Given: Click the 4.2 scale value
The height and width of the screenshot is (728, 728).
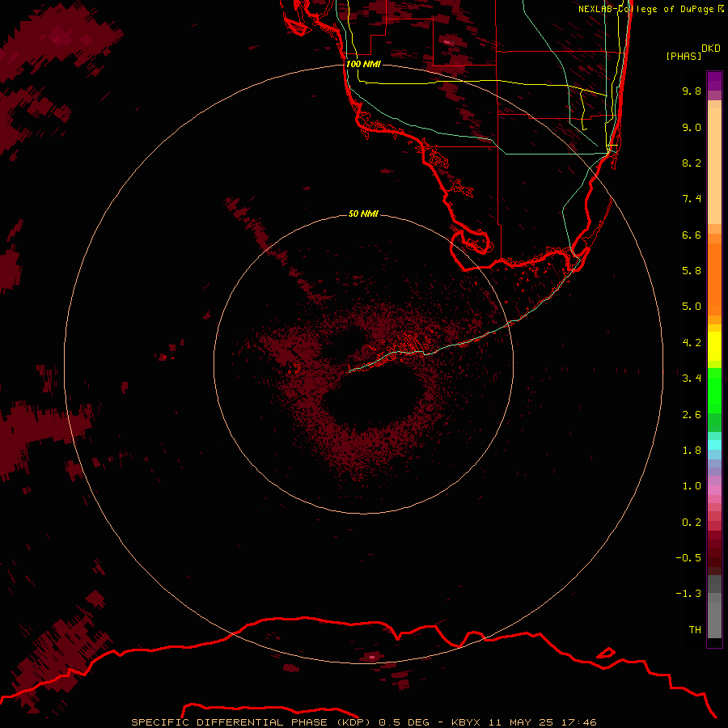Looking at the screenshot, I should click(692, 343).
